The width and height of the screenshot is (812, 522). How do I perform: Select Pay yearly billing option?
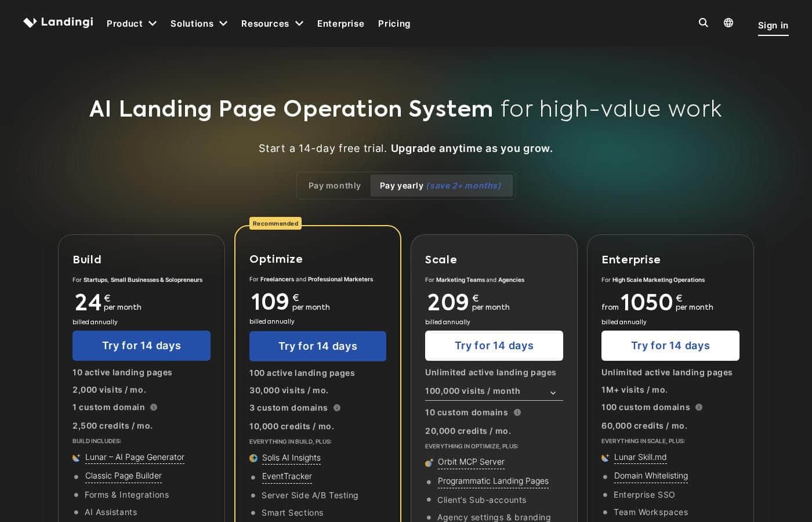(441, 186)
